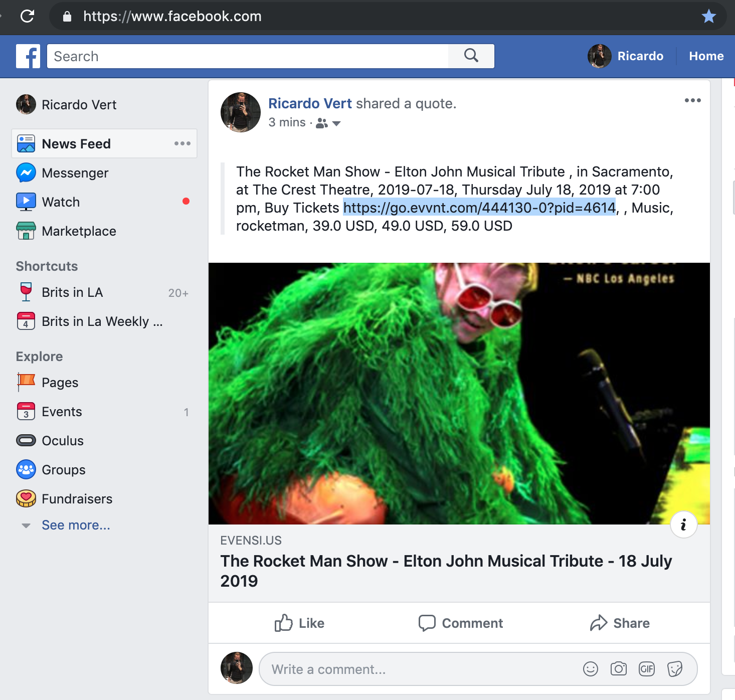The height and width of the screenshot is (700, 735).
Task: Open the link info 'i' button
Action: pos(683,524)
